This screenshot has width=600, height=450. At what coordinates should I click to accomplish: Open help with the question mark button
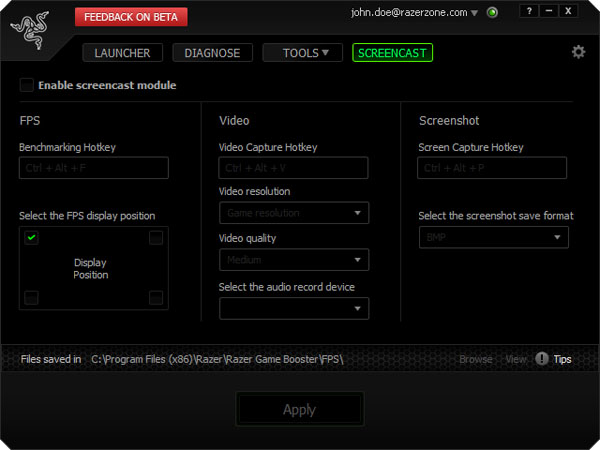point(529,11)
